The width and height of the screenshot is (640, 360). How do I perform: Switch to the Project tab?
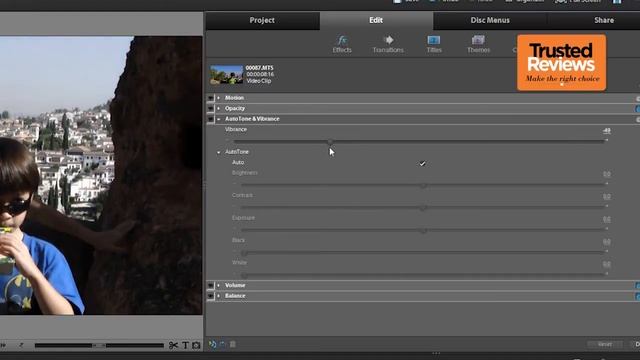point(262,20)
